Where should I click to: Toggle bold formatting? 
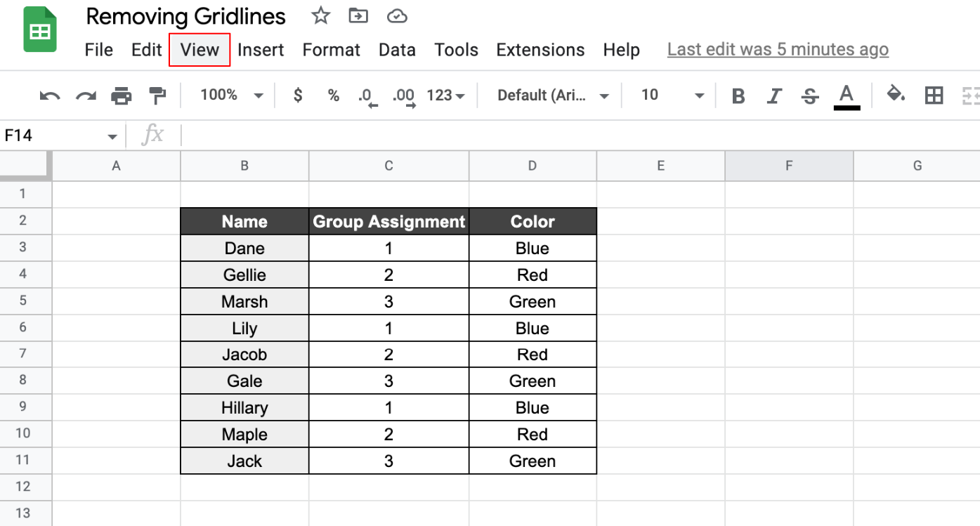[x=738, y=95]
